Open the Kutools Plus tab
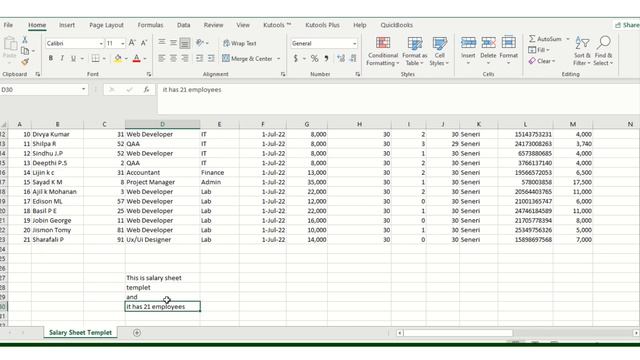The width and height of the screenshot is (640, 360). click(322, 25)
